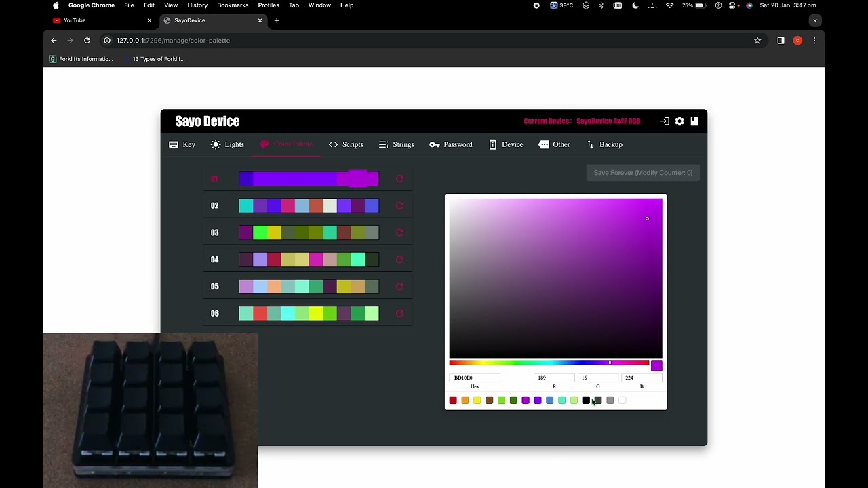Image resolution: width=868 pixels, height=488 pixels.
Task: Select palette row 01 color strip
Action: point(309,179)
